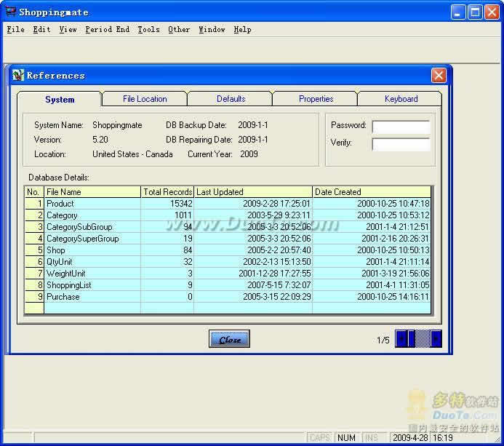
Task: Click the status bar date 2009-4-28
Action: click(410, 438)
